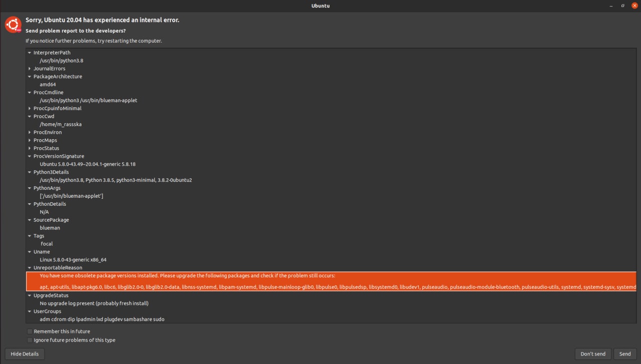The image size is (641, 364).
Task: Collapse the ProcCmdline entry
Action: coord(30,93)
